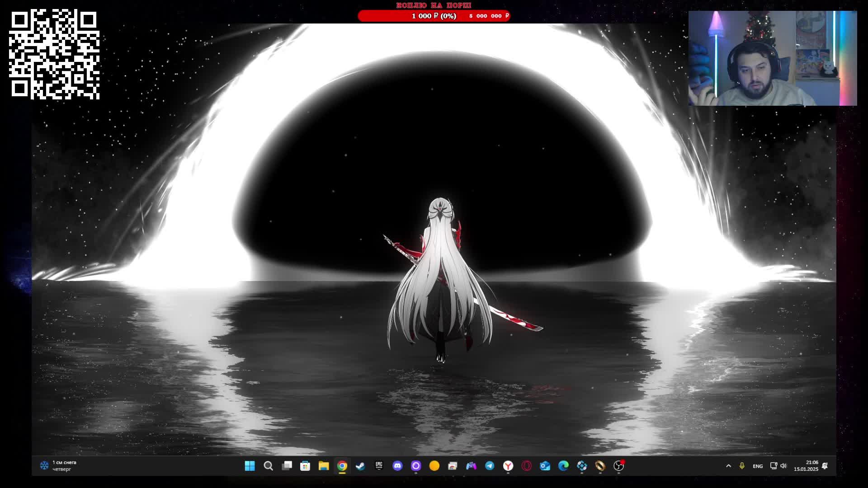This screenshot has height=488, width=868.
Task: Open OBS Studio from the taskbar
Action: pyautogui.click(x=618, y=466)
